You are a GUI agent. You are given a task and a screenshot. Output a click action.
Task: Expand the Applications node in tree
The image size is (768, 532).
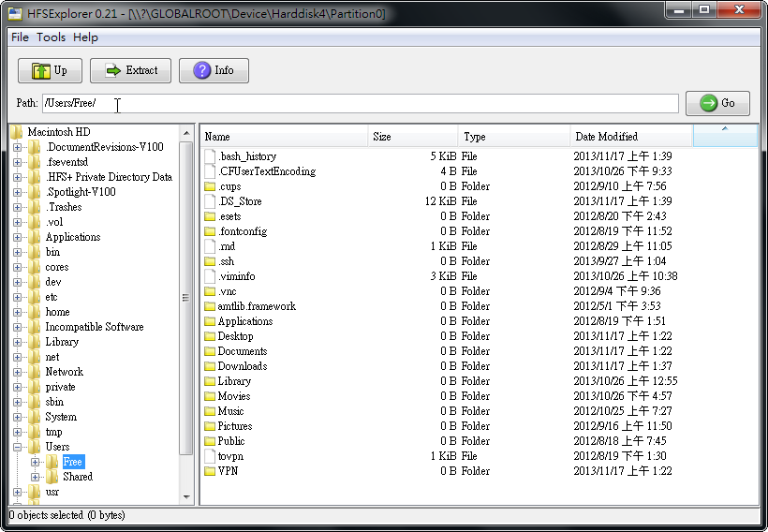click(17, 237)
